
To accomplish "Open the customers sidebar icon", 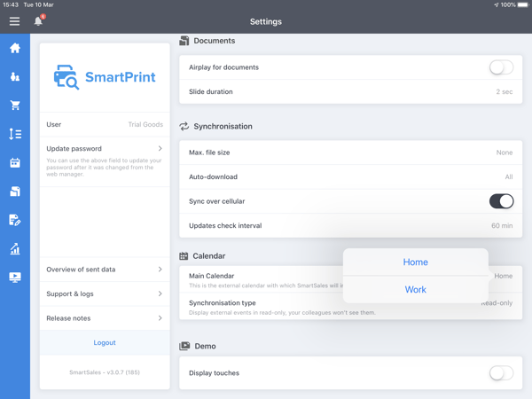I will (x=15, y=77).
